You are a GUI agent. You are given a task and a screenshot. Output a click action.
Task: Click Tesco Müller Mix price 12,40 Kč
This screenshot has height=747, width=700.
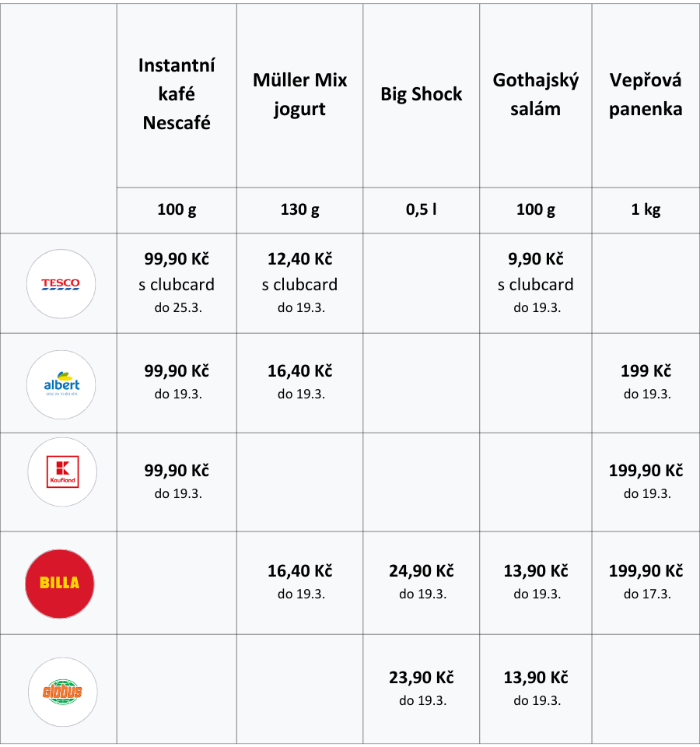point(300,258)
